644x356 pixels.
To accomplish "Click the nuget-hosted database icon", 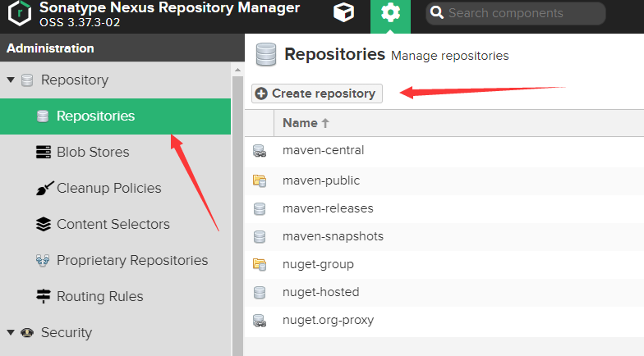I will pyautogui.click(x=260, y=292).
